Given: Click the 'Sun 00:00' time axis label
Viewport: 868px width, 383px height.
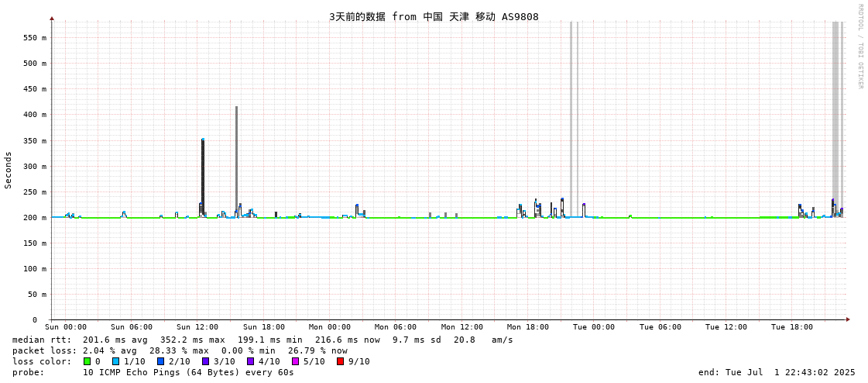Looking at the screenshot, I should point(65,327).
